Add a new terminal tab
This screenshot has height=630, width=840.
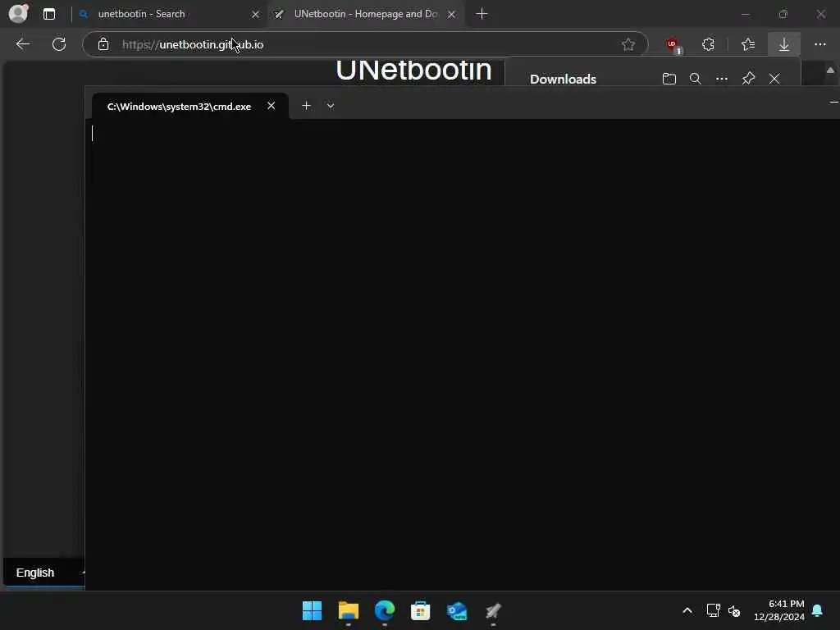[307, 106]
